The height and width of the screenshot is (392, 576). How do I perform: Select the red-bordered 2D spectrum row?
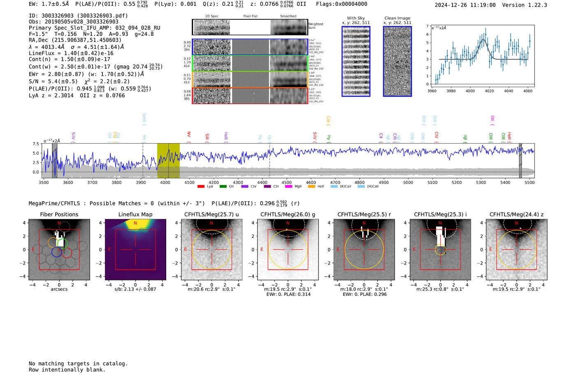pyautogui.click(x=250, y=95)
